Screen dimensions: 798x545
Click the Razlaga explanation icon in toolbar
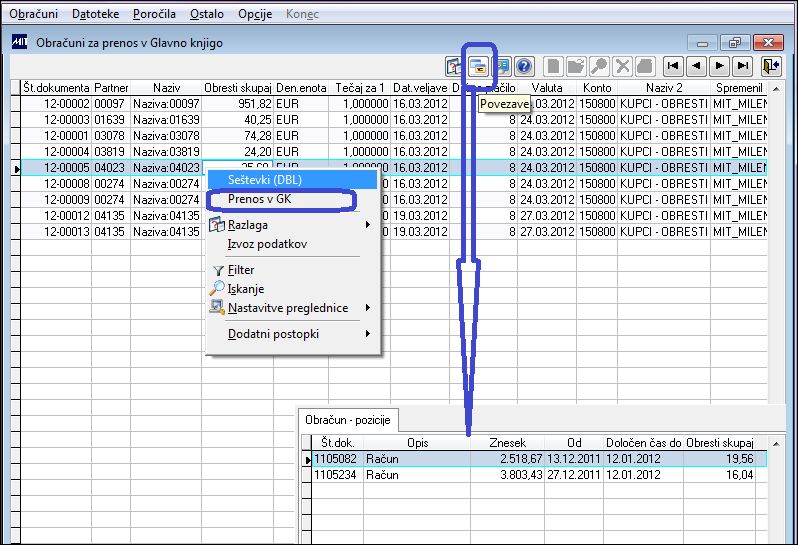[x=454, y=66]
